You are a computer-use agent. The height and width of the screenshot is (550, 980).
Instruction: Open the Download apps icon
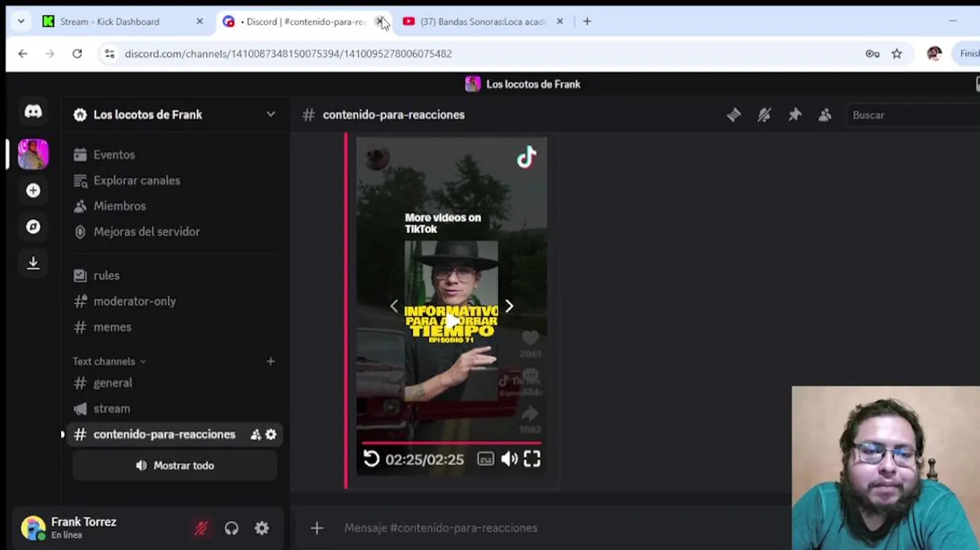[33, 263]
